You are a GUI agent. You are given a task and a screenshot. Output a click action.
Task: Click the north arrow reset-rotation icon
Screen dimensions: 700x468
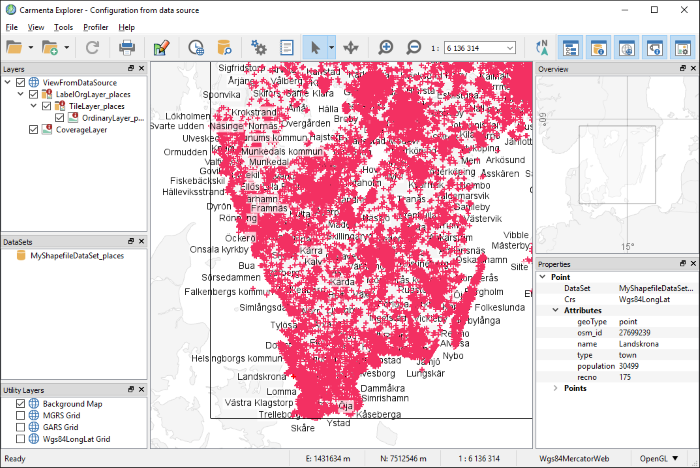pyautogui.click(x=542, y=47)
